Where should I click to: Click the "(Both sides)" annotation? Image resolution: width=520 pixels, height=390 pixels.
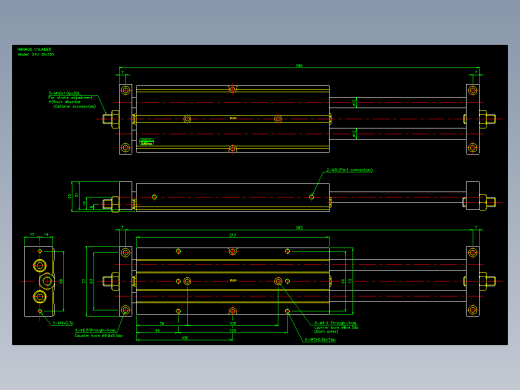coord(326,331)
